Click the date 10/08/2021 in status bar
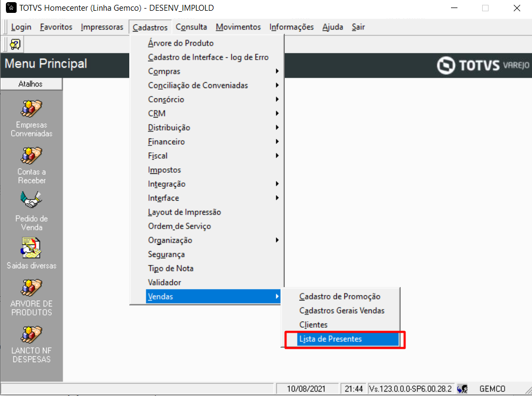532x396 pixels. (x=306, y=389)
